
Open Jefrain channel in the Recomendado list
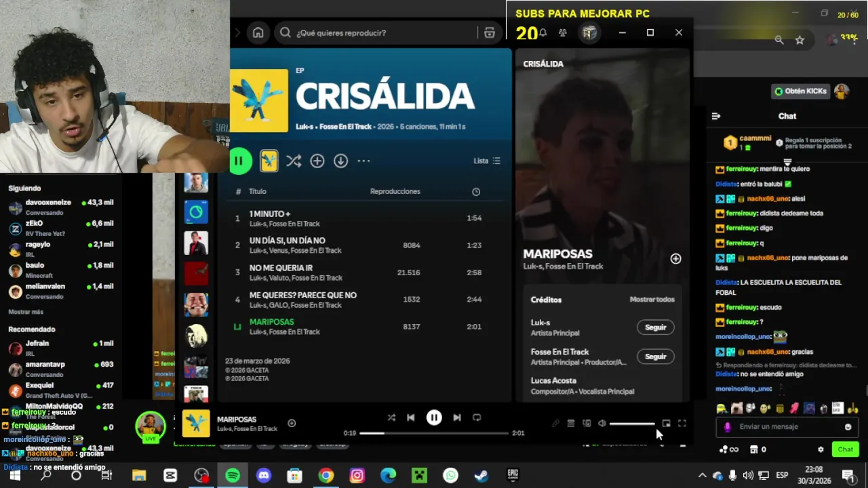pyautogui.click(x=61, y=348)
